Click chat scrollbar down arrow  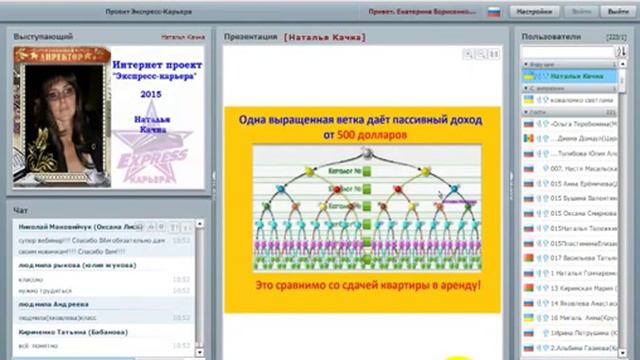click(x=200, y=352)
